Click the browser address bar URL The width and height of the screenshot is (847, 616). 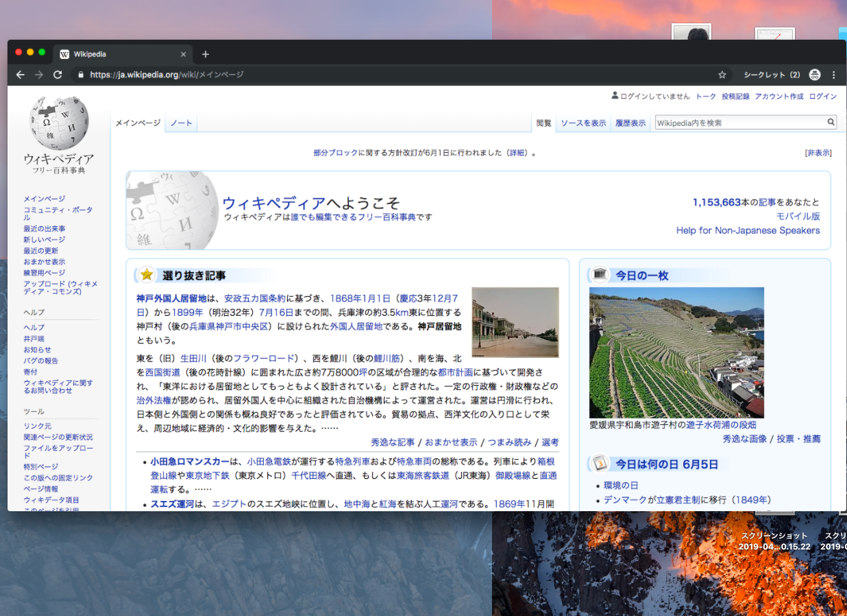click(167, 75)
